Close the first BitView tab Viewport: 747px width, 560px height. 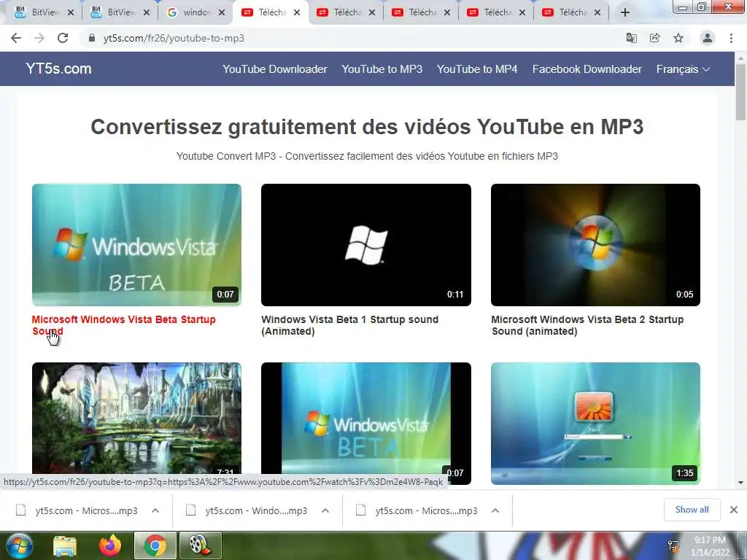coord(71,12)
